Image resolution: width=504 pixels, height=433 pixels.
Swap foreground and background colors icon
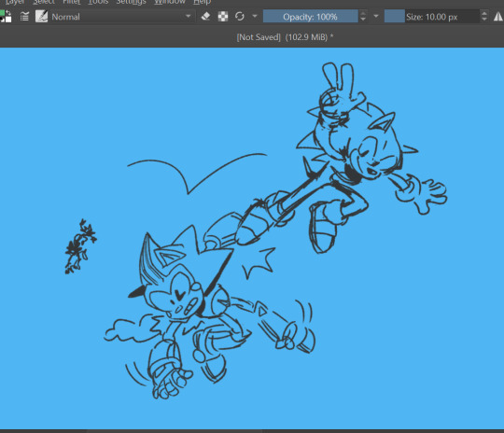coord(8,13)
